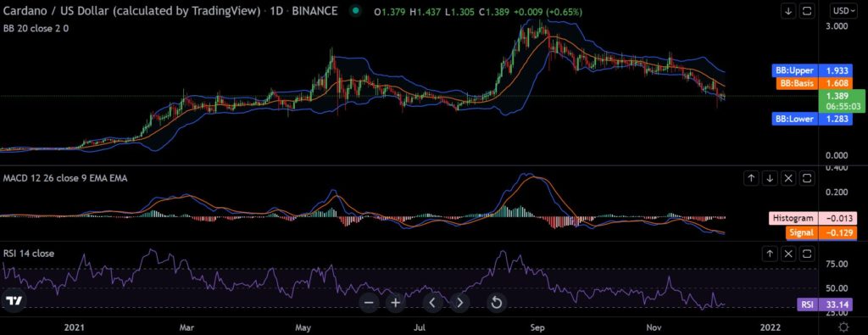The image size is (868, 335).
Task: Click the O1.379 open value
Action: [x=390, y=12]
